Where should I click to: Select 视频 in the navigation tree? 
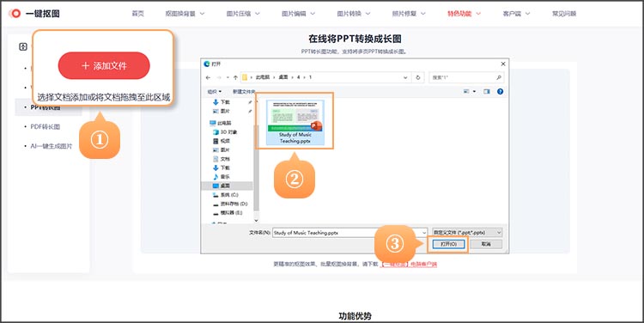(221, 141)
